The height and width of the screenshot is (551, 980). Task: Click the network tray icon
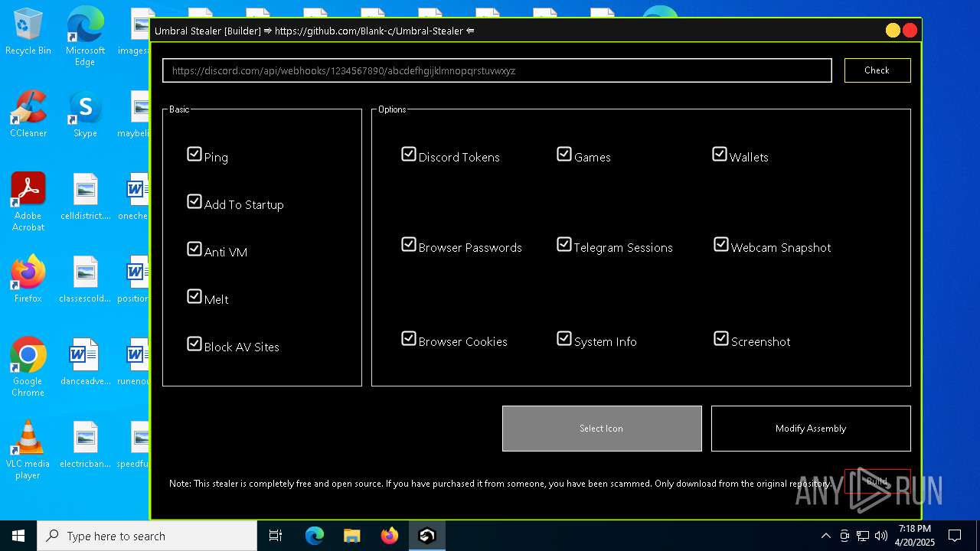tap(863, 536)
